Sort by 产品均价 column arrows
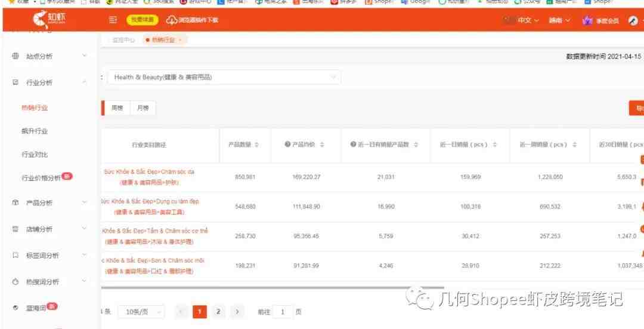The image size is (644, 329). click(x=322, y=144)
